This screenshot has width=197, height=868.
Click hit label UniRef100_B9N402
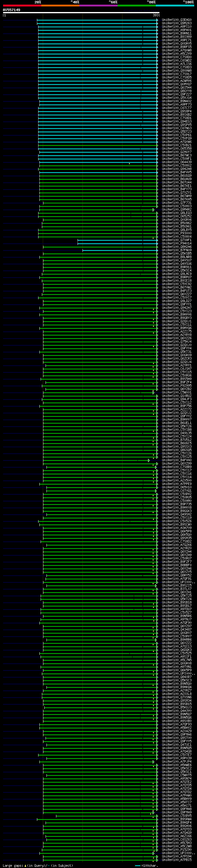[x=177, y=101]
